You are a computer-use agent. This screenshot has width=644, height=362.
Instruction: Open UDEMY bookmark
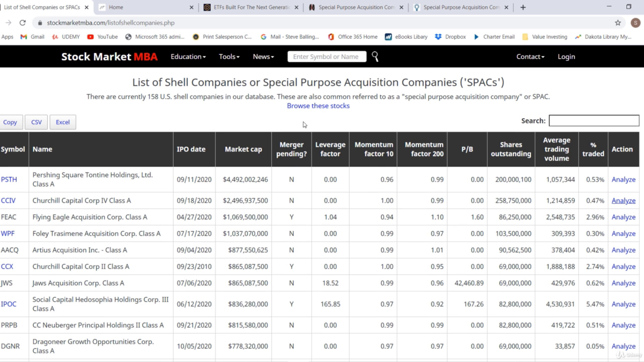tap(65, 37)
